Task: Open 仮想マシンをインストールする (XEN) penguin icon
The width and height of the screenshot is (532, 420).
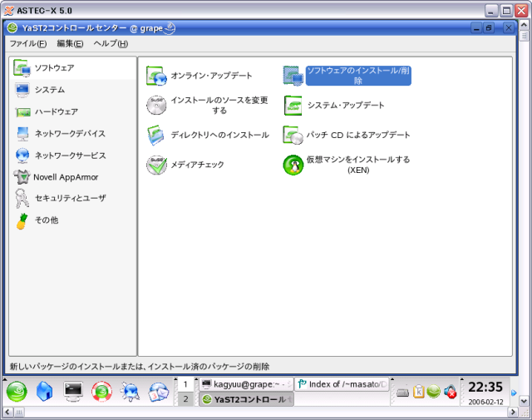Action: [293, 165]
